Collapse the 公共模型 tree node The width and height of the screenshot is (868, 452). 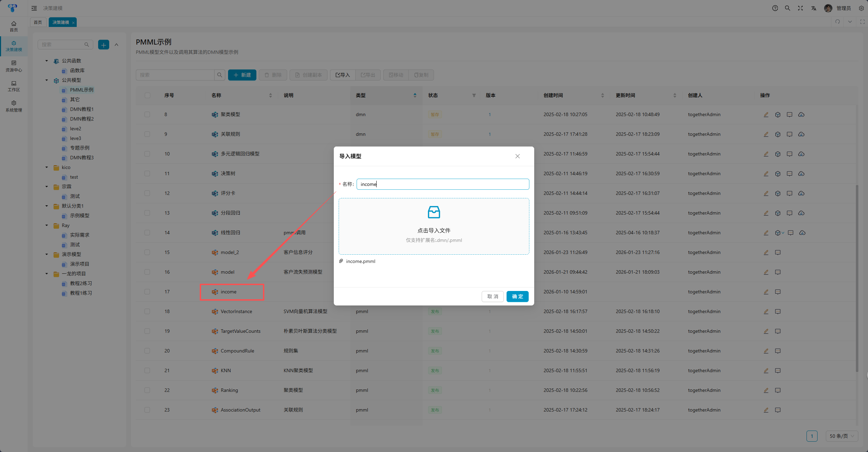coord(47,80)
